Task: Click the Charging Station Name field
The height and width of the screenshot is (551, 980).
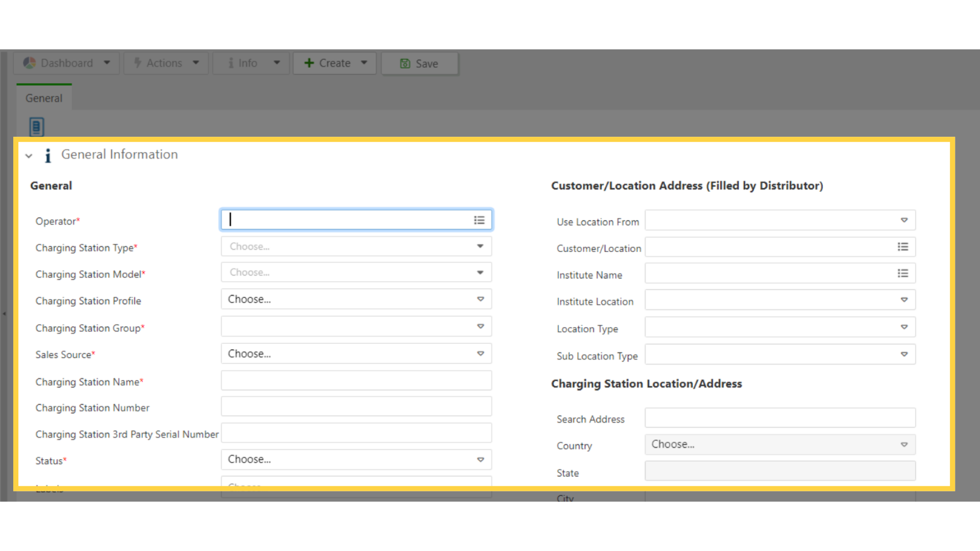Action: (x=356, y=381)
